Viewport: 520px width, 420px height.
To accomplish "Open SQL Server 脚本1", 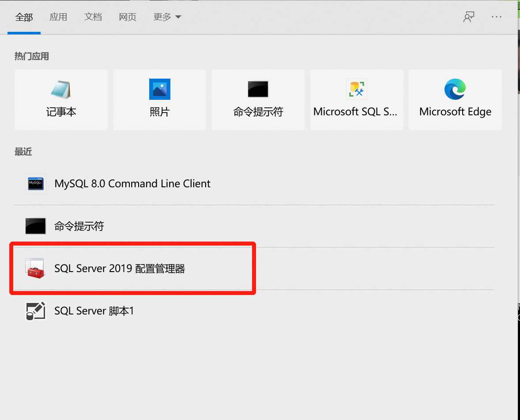I will (x=94, y=310).
